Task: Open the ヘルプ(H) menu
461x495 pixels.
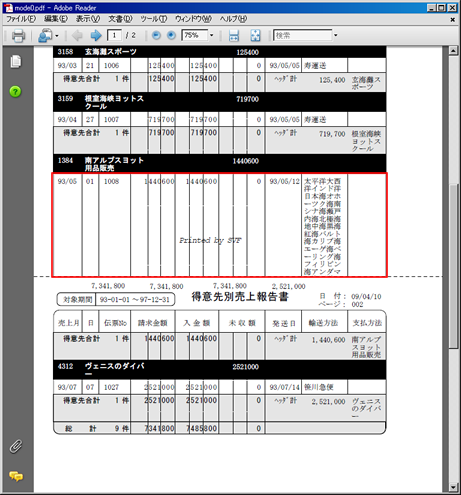Action: [x=233, y=19]
